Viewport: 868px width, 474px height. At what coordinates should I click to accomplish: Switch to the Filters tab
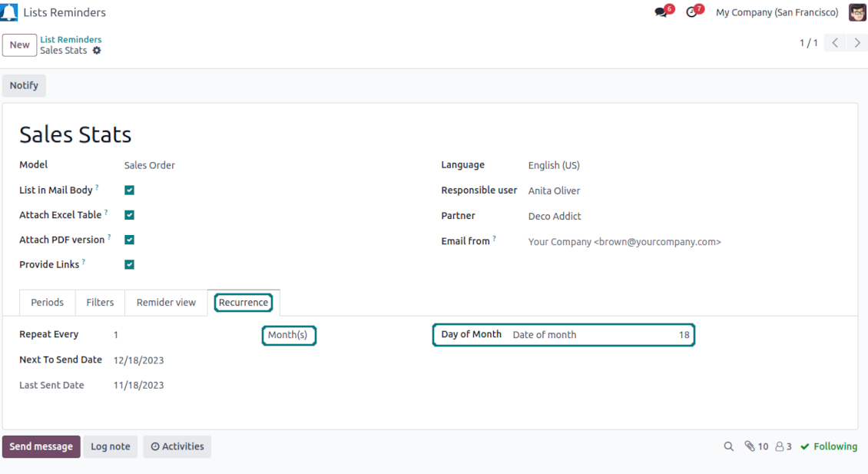100,303
